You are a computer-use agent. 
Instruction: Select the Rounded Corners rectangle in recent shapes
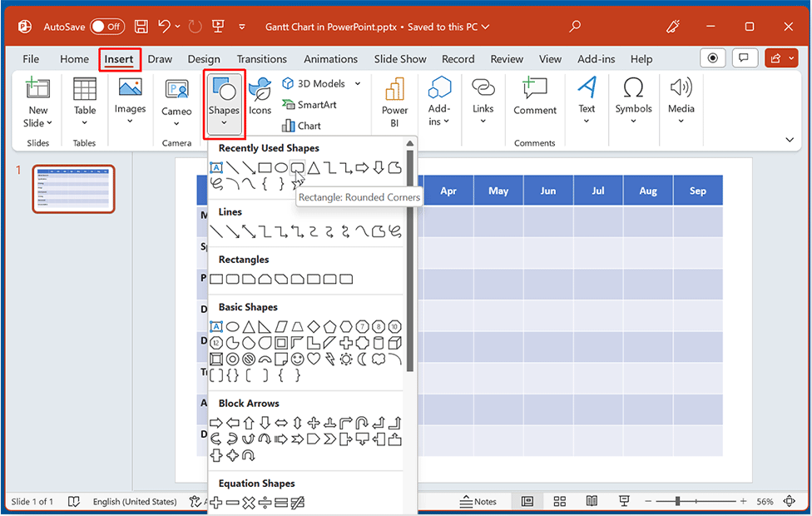tap(297, 168)
